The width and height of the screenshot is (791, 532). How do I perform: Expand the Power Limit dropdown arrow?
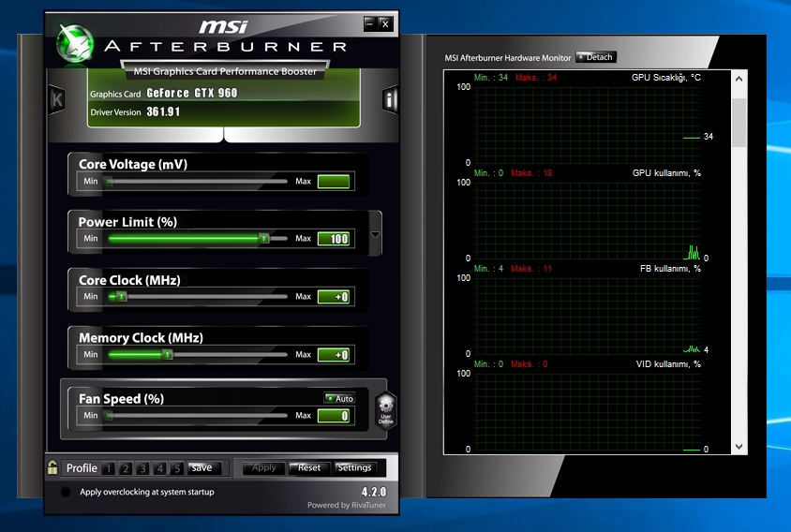point(375,234)
